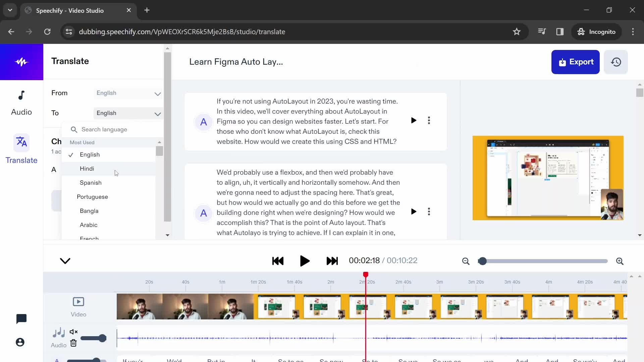
Task: Open the Translate panel in sidebar
Action: point(21,149)
